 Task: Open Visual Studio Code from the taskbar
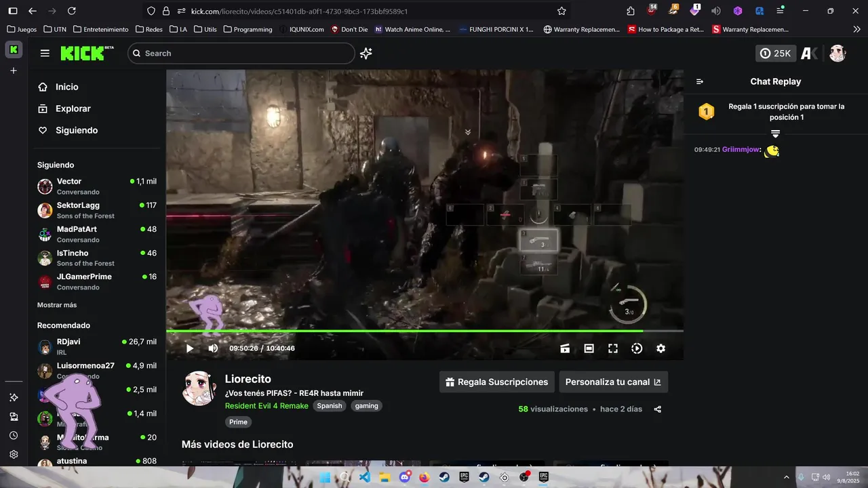tap(365, 477)
